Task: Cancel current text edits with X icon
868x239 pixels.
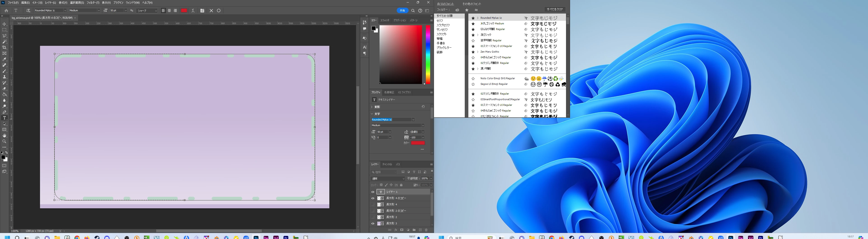Action: click(x=211, y=10)
